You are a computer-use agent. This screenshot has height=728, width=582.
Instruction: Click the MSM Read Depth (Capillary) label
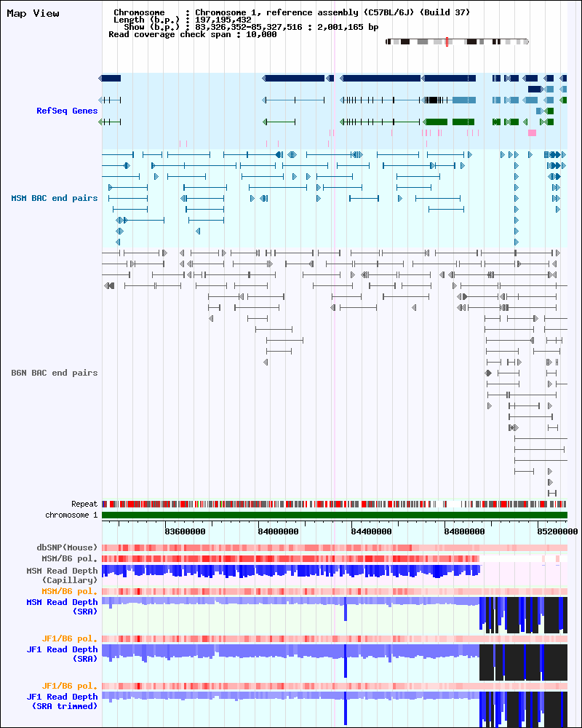tap(62, 575)
